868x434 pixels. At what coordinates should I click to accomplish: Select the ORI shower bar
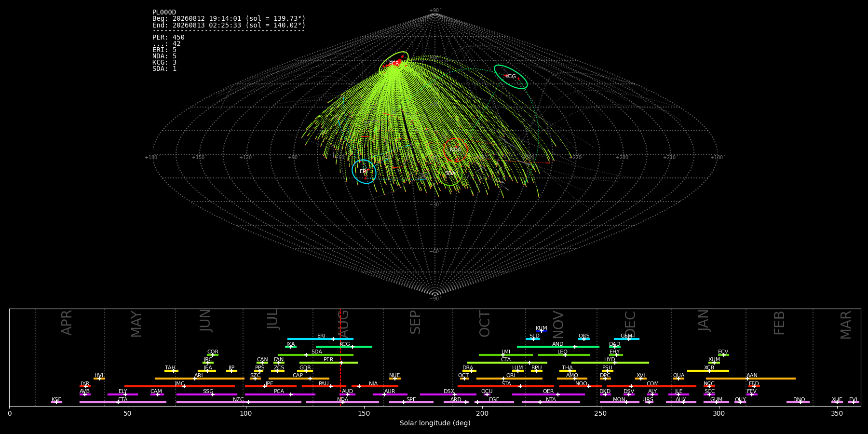click(x=509, y=379)
